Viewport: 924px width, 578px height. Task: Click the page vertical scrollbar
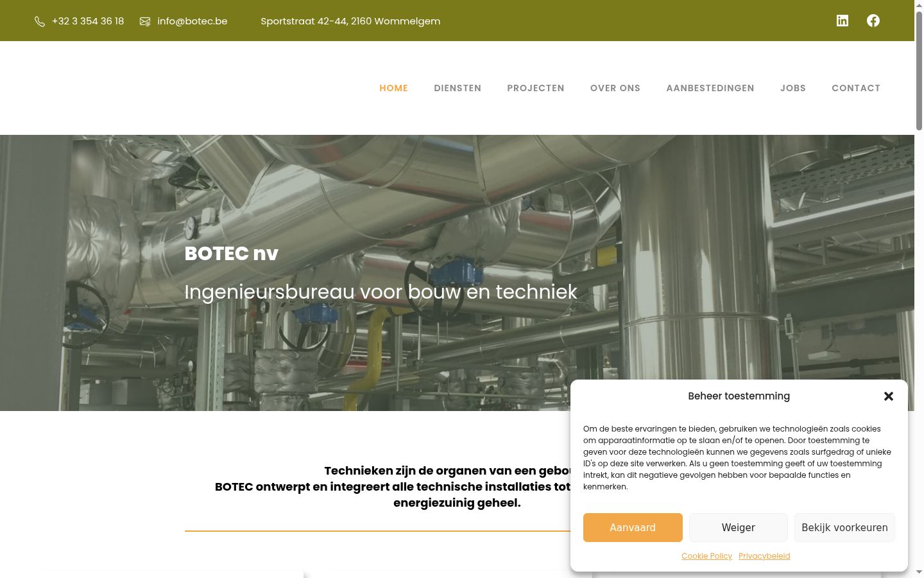click(x=919, y=71)
